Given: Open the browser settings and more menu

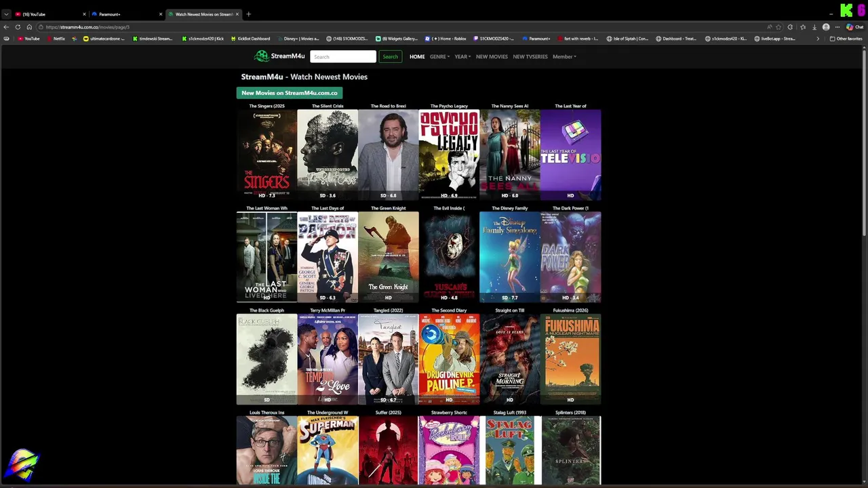Looking at the screenshot, I should (x=838, y=27).
